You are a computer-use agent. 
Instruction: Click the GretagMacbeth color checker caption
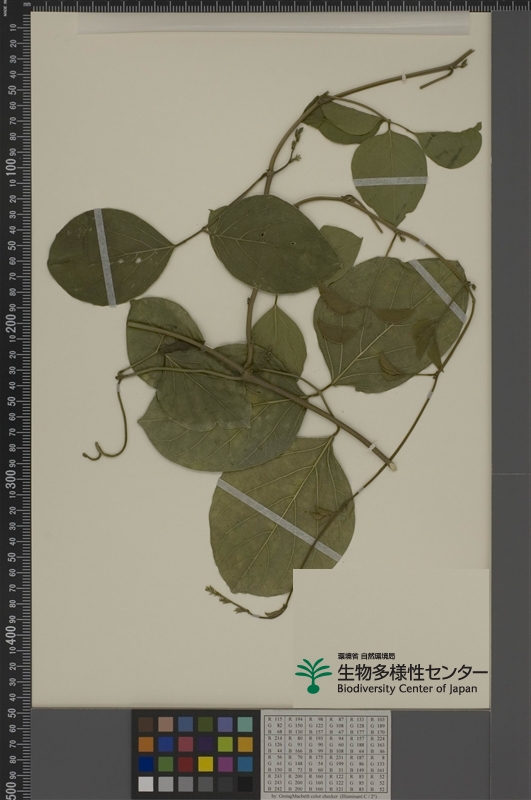pyautogui.click(x=326, y=796)
